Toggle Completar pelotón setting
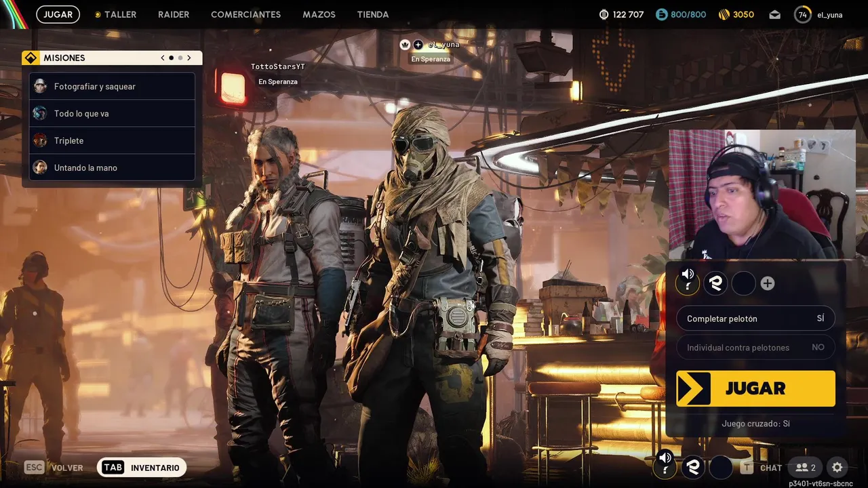The image size is (868, 488). 755,319
